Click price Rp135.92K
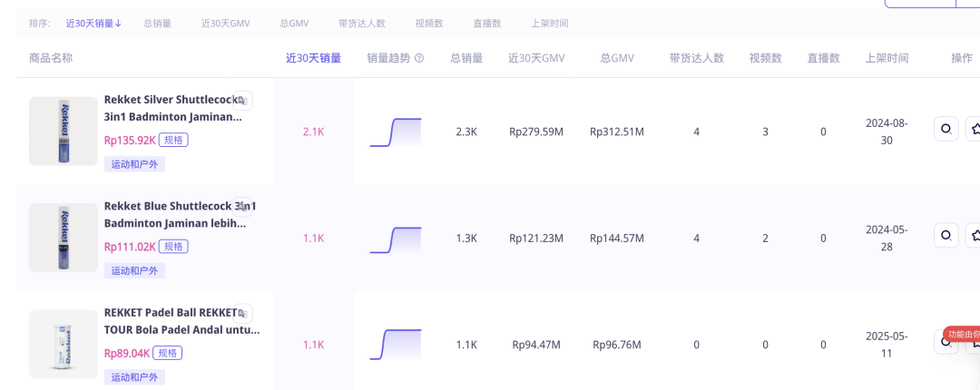Screen dimensions: 980x390 click(130, 140)
